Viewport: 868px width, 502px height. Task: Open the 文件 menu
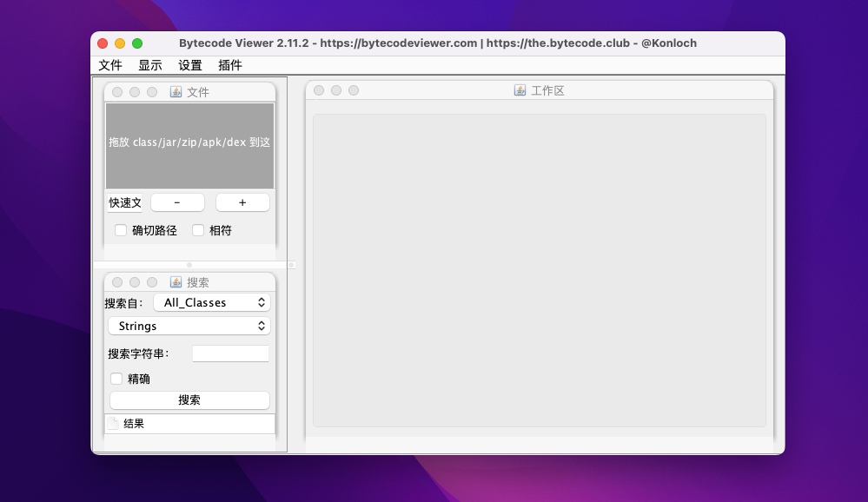coord(110,65)
